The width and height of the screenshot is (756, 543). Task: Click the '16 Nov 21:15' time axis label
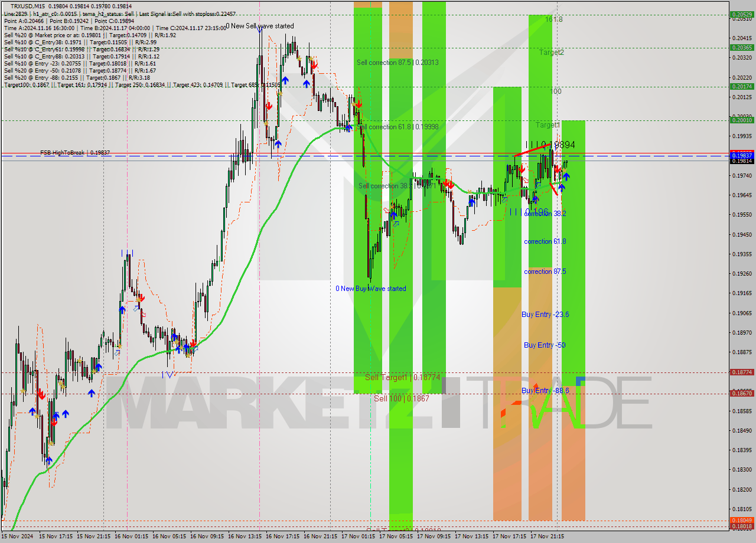pos(320,537)
